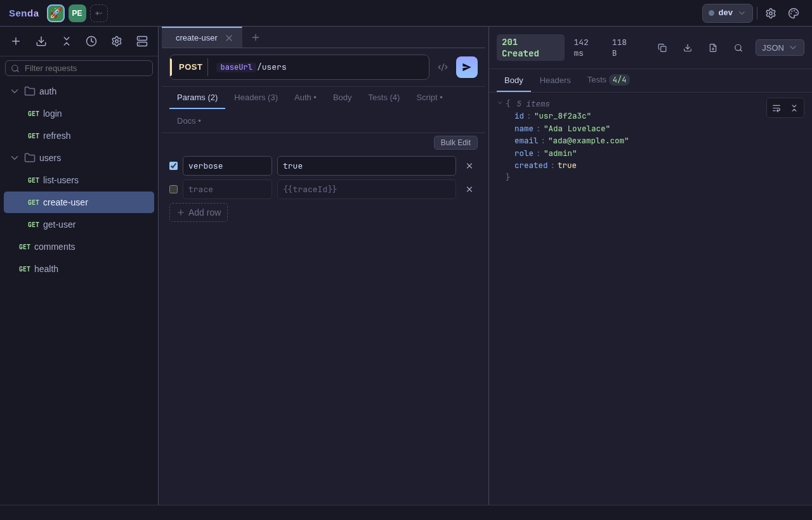Image resolution: width=812 pixels, height=520 pixels.
Task: Switch to the Headers (3) request tab
Action: tap(256, 98)
